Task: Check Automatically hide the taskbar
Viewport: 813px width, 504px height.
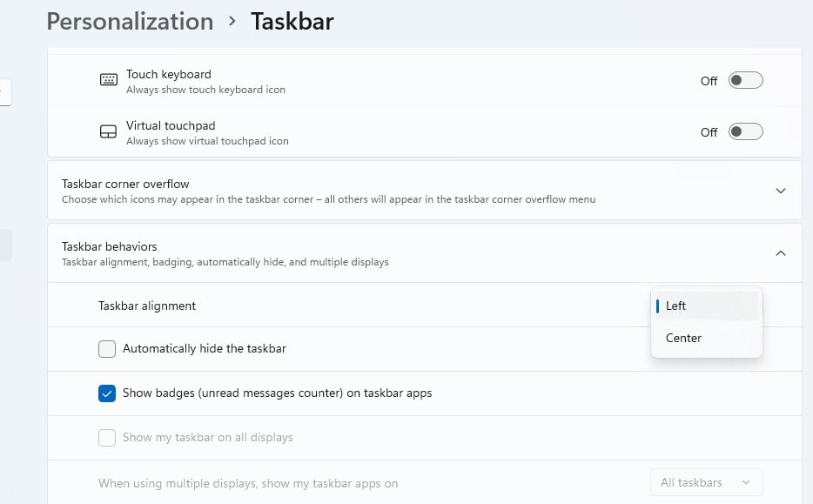Action: pos(107,349)
